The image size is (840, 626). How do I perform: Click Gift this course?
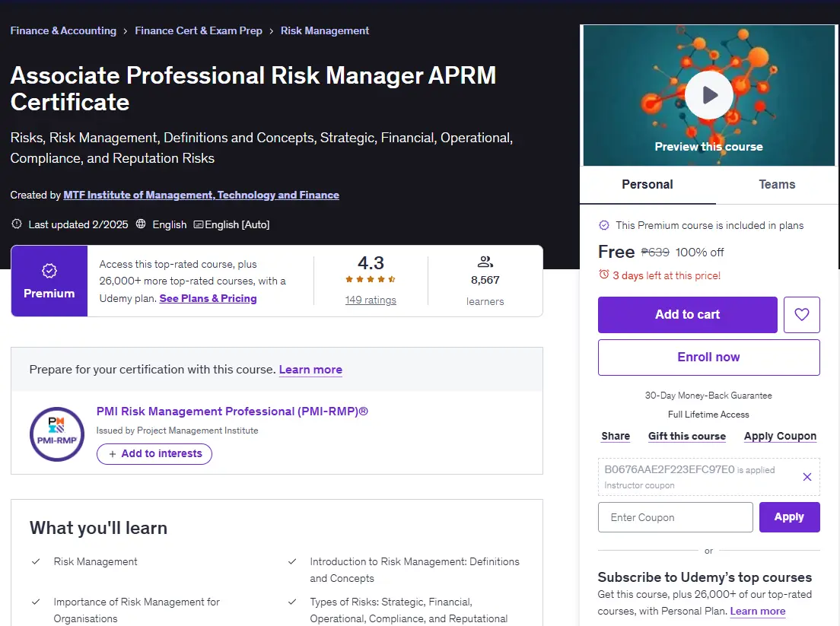687,436
